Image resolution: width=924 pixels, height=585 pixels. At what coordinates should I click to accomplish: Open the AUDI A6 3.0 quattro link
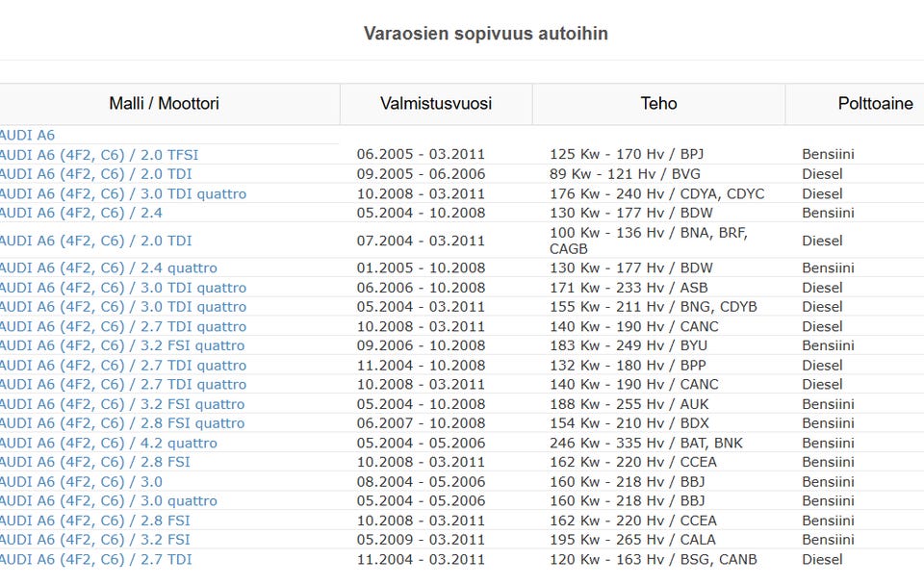[x=109, y=501]
